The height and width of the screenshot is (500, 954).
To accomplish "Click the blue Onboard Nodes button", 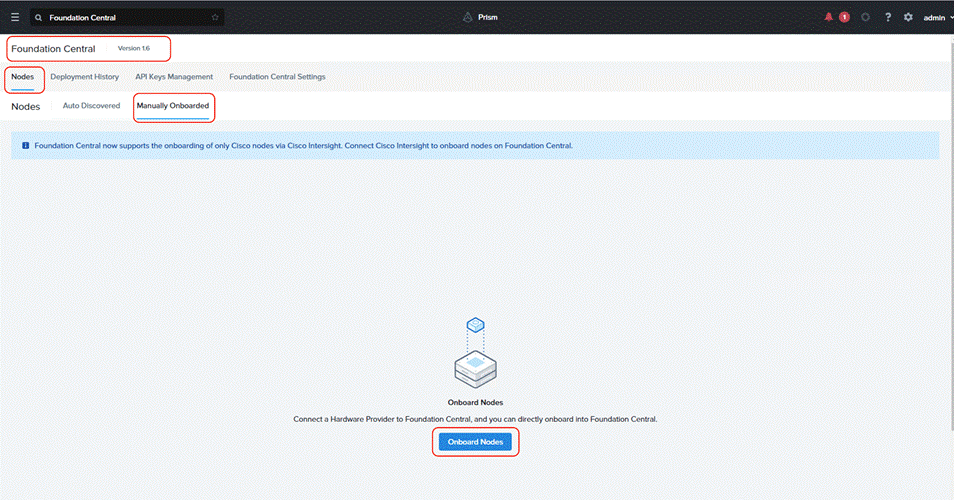I will [x=475, y=442].
